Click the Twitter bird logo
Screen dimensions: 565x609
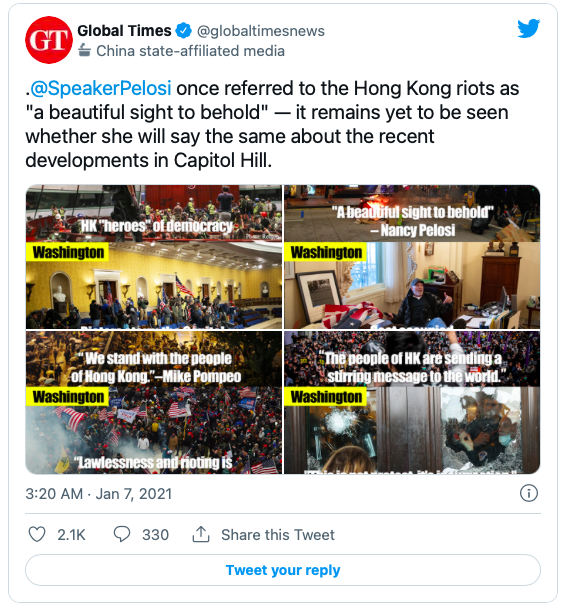(x=528, y=29)
